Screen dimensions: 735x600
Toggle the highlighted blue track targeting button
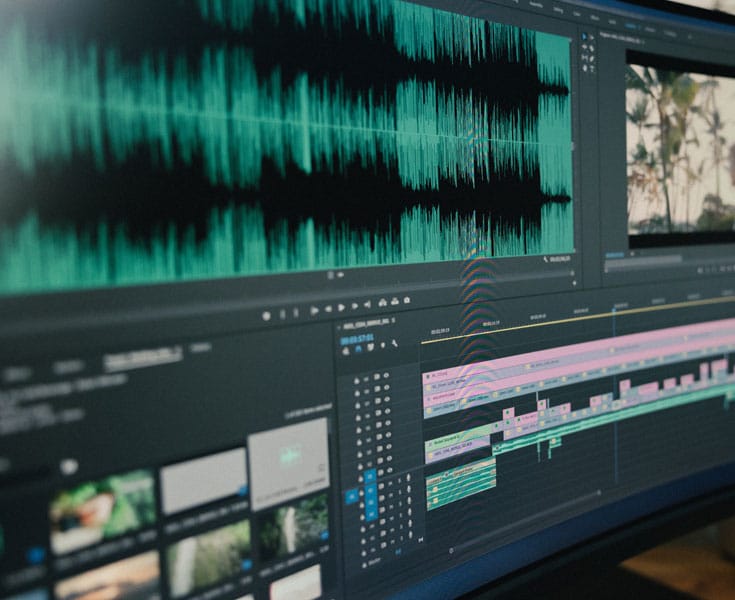coord(370,476)
